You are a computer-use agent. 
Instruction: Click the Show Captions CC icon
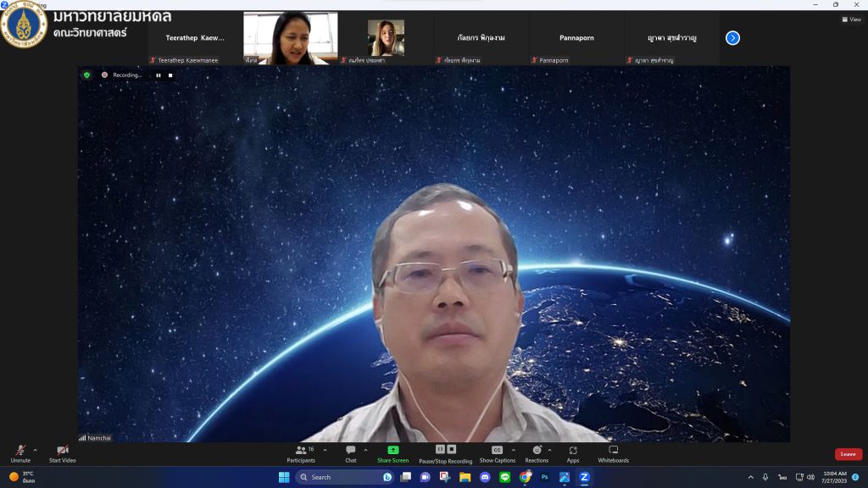click(497, 450)
